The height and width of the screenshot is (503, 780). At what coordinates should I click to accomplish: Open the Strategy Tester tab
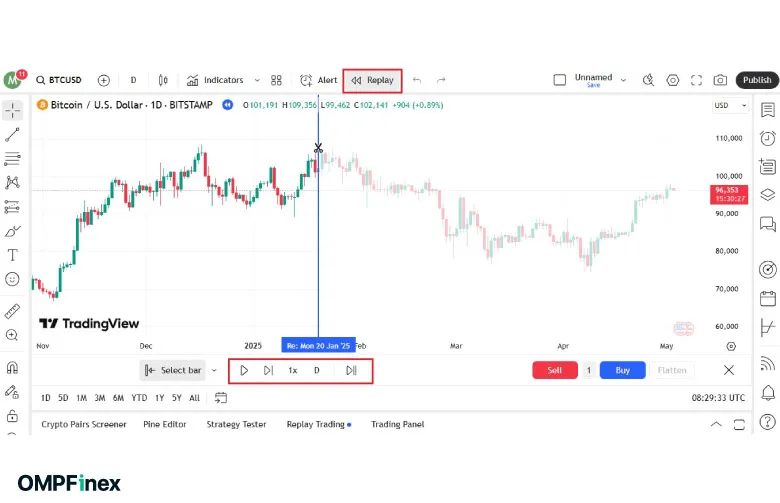coord(236,424)
